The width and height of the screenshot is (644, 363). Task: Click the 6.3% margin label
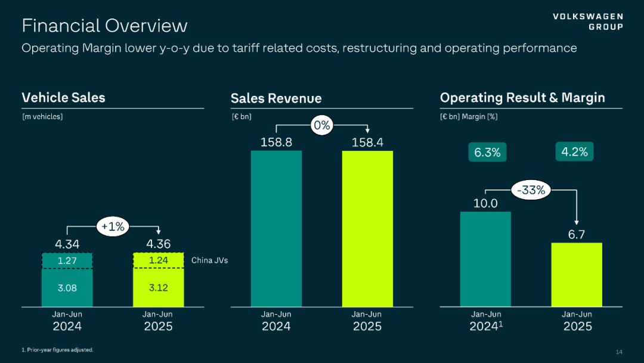tap(487, 153)
